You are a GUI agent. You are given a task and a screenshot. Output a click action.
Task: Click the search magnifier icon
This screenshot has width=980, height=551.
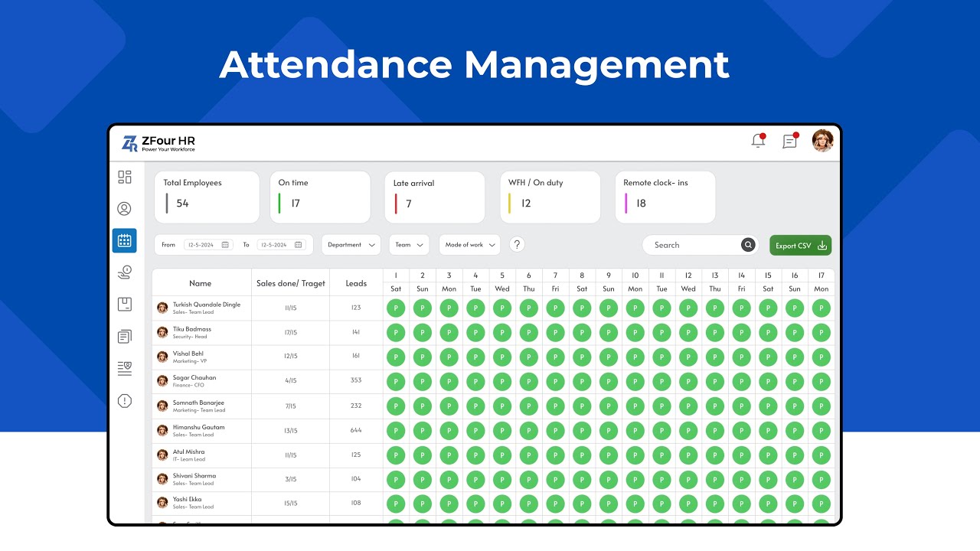tap(748, 245)
